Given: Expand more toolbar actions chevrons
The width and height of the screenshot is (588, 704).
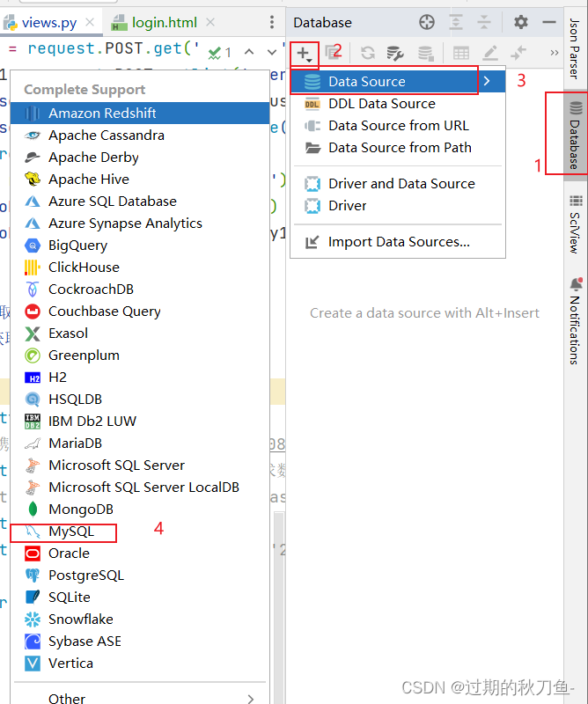Looking at the screenshot, I should coord(555,53).
